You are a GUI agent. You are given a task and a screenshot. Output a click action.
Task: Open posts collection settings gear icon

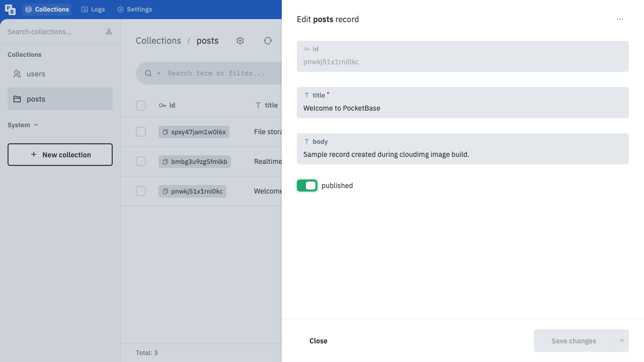pyautogui.click(x=240, y=41)
